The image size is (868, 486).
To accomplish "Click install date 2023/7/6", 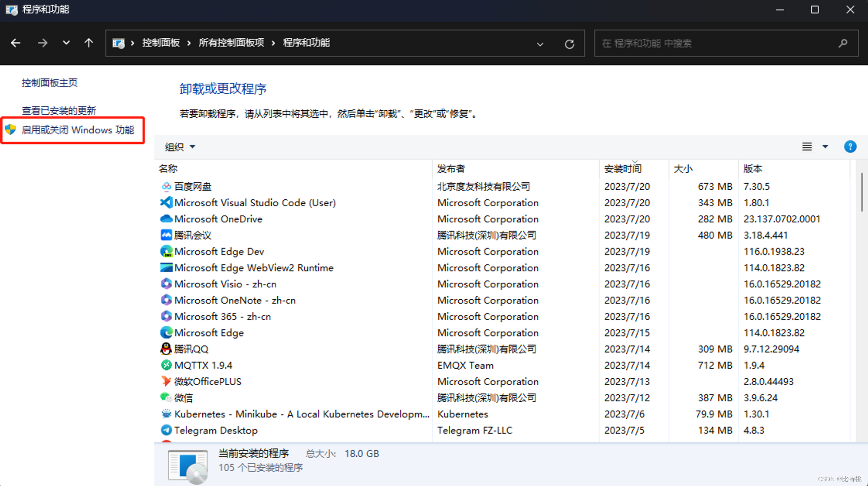I will click(624, 414).
